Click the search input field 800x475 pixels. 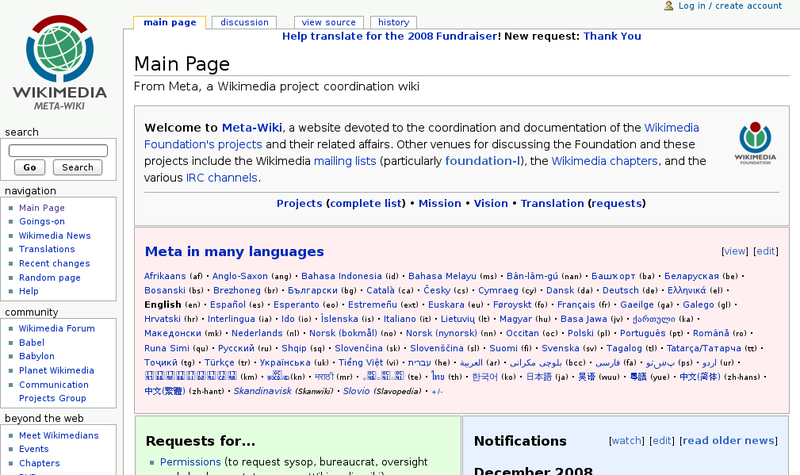click(x=58, y=150)
